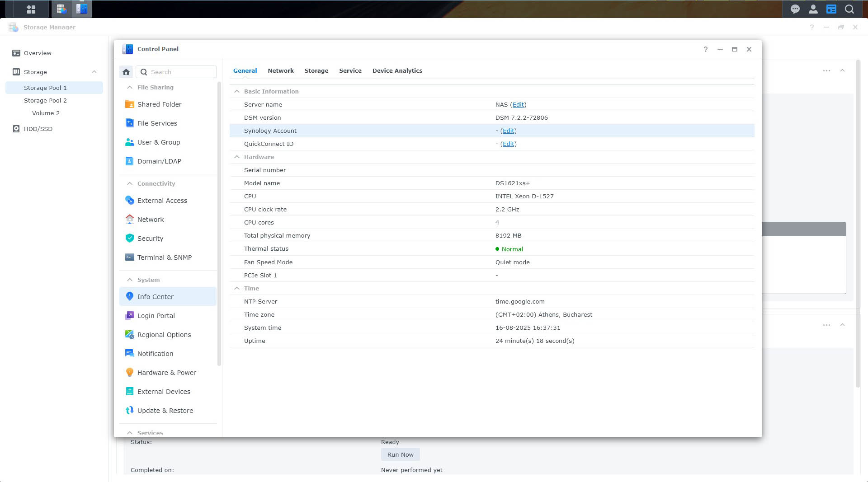Open Network in the Control Panel sidebar
Screen dimensions: 868x482
click(x=168, y=220)
